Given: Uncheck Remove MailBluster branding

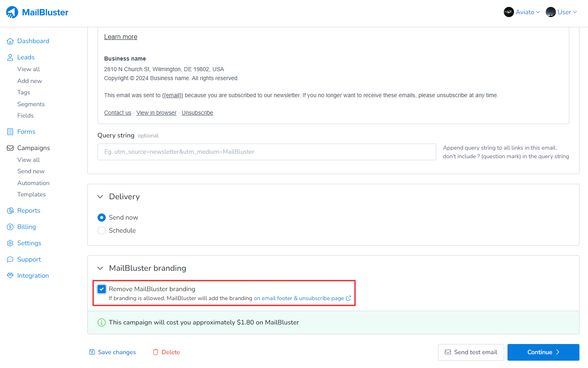Looking at the screenshot, I should point(102,289).
